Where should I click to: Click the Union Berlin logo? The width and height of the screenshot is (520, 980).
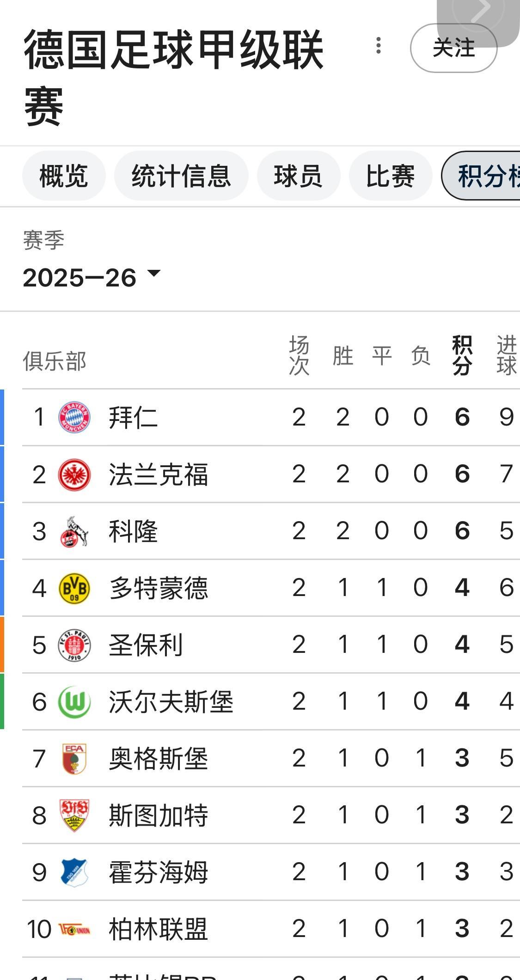coord(74,929)
